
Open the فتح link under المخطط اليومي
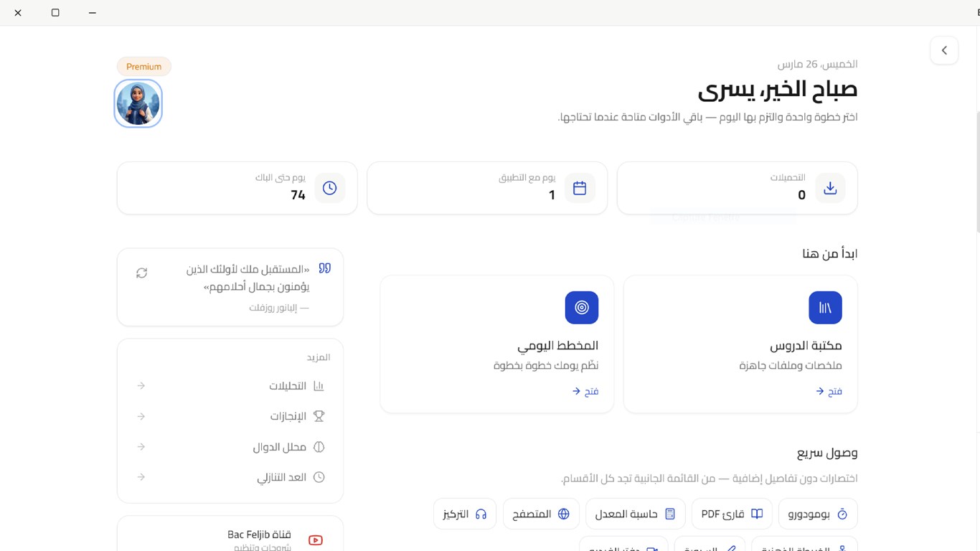pos(585,391)
